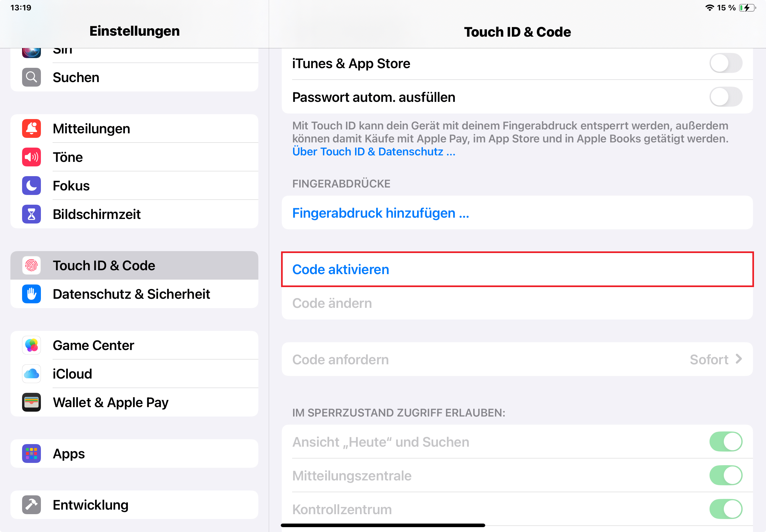
Task: Tap Code aktivieren
Action: point(340,269)
